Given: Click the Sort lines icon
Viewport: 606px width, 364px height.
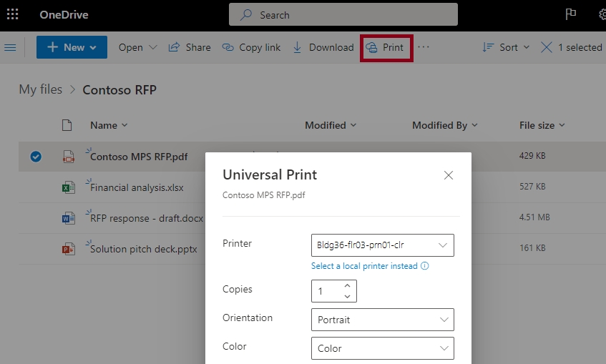Looking at the screenshot, I should click(488, 47).
